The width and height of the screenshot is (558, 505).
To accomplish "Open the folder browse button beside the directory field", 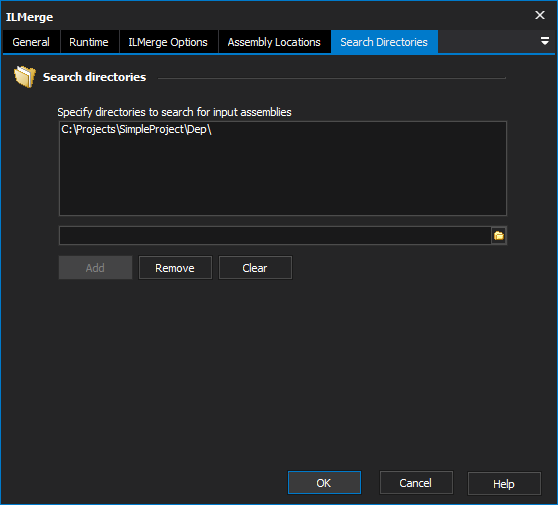I will pos(499,236).
